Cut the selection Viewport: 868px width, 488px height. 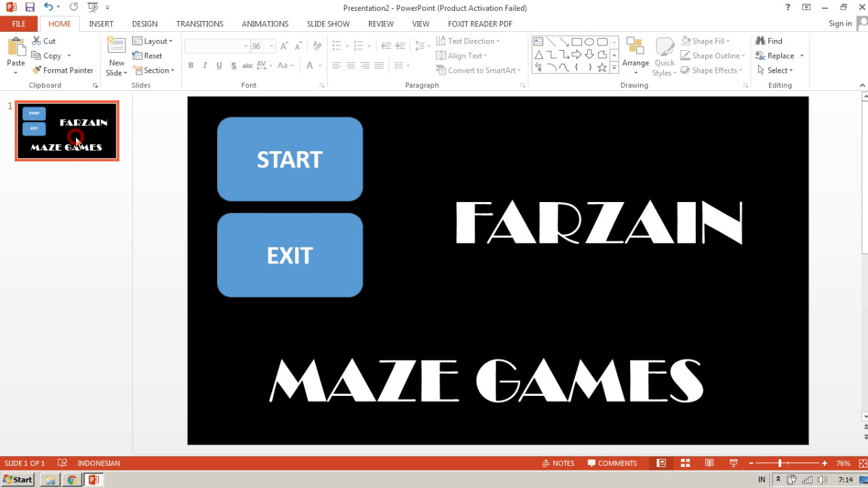43,41
